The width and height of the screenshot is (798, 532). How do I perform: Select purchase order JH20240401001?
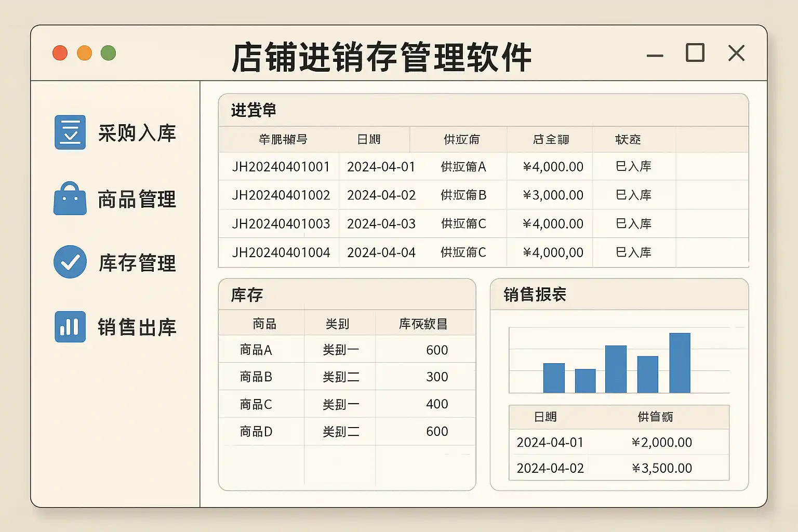[281, 167]
